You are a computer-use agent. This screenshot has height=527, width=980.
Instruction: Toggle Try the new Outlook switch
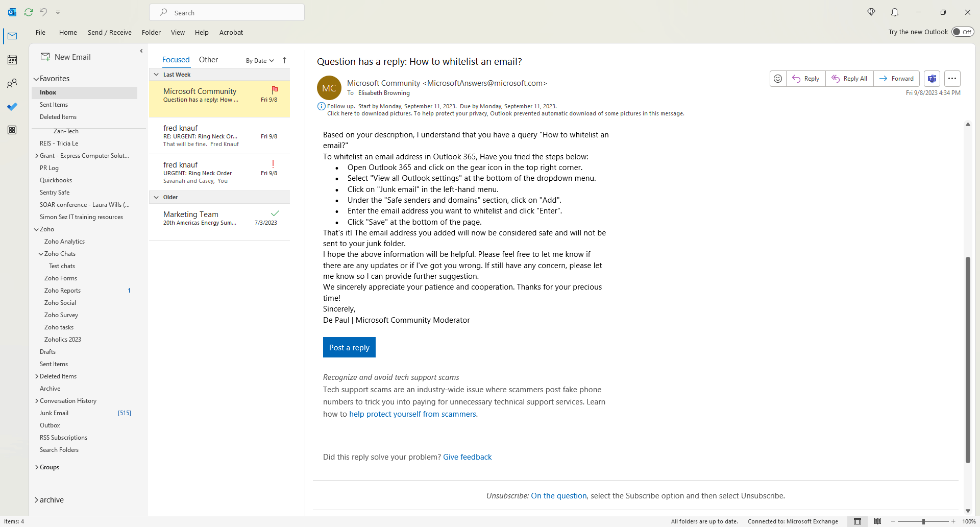tap(963, 32)
